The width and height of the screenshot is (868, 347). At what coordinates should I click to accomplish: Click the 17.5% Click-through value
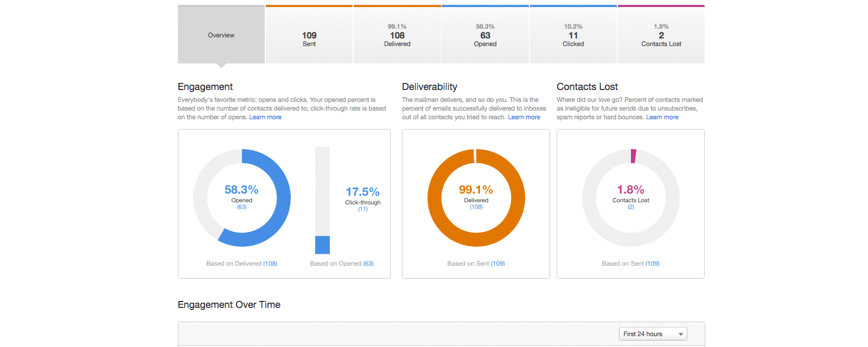click(363, 192)
